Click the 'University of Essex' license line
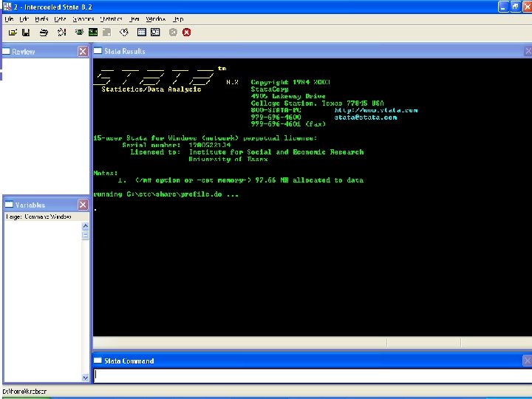The height and width of the screenshot is (399, 532). tap(228, 159)
